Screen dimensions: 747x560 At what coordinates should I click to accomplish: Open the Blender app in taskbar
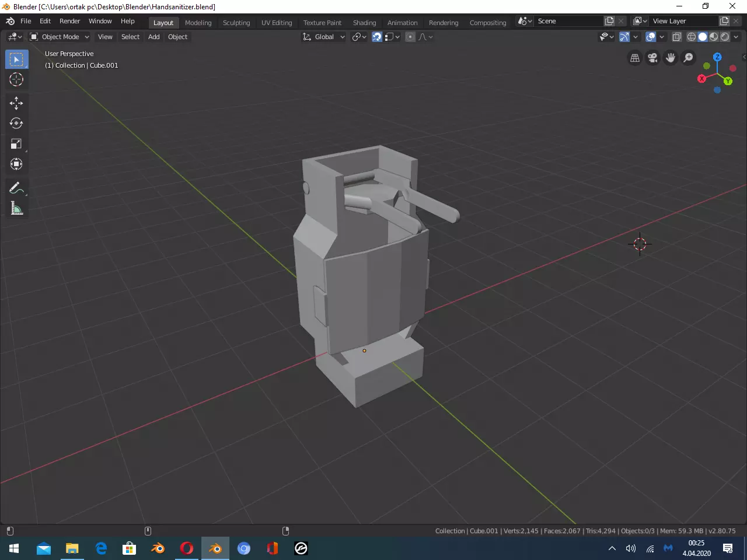[x=215, y=548]
